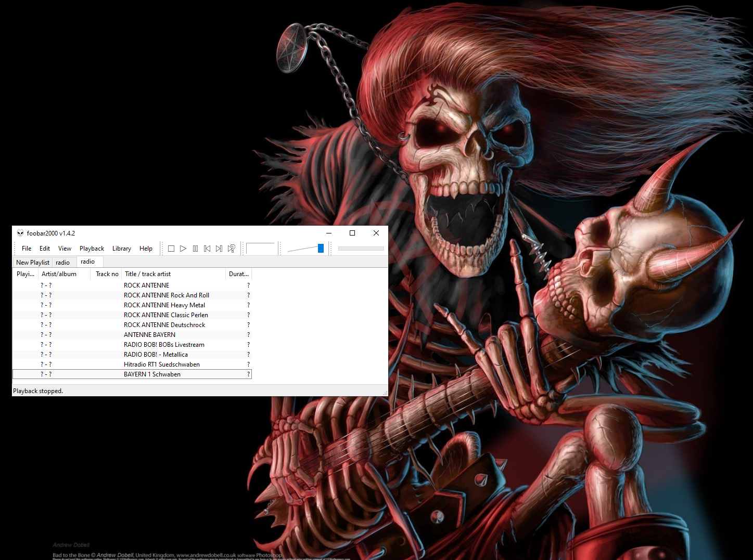Jump to the previous track
753x560 pixels.
207,249
